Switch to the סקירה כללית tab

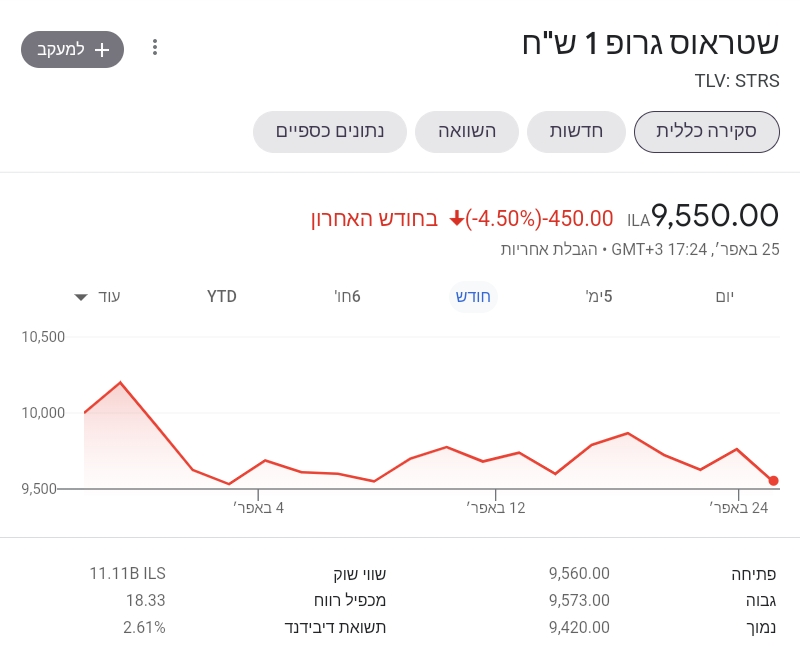pos(707,132)
